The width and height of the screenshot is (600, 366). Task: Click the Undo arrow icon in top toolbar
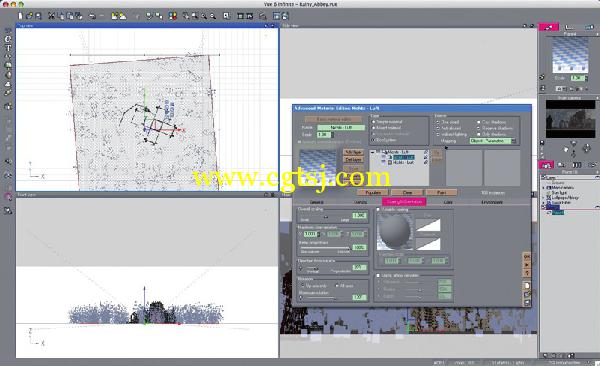coord(92,16)
